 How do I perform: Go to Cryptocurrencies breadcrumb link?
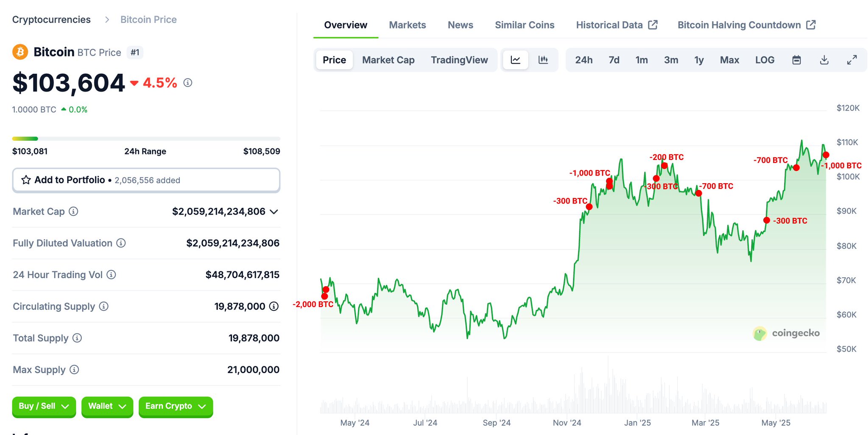(x=51, y=20)
